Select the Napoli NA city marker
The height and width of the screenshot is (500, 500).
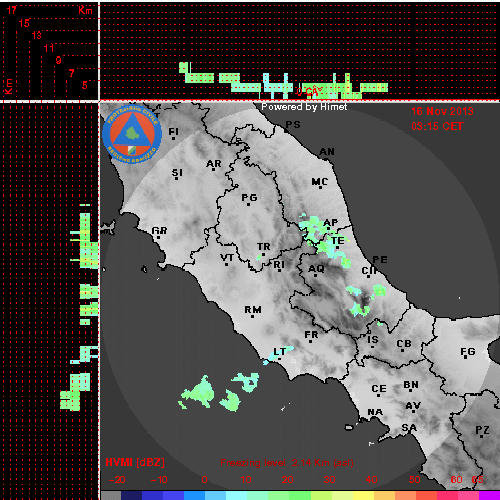(x=375, y=412)
